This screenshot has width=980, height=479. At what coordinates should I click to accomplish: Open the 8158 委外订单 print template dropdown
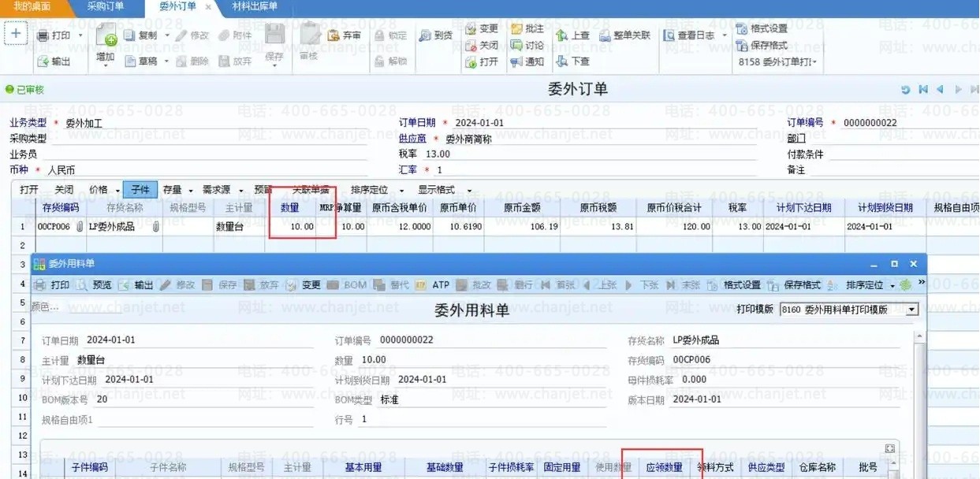(x=814, y=61)
